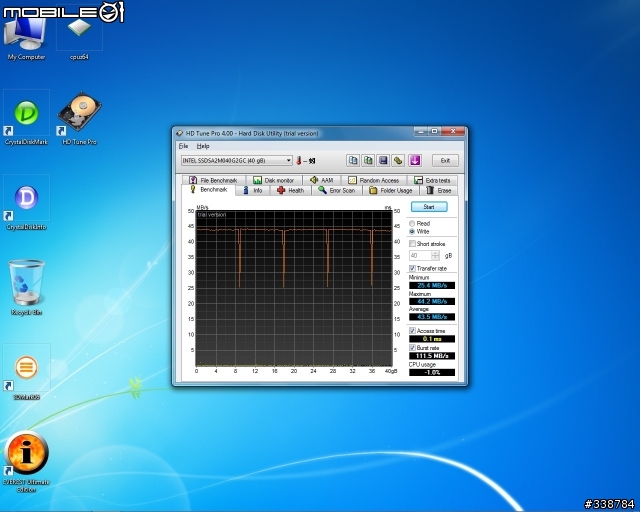Viewport: 640px width, 512px height.
Task: Uncheck the Access time checkbox
Action: pyautogui.click(x=412, y=331)
